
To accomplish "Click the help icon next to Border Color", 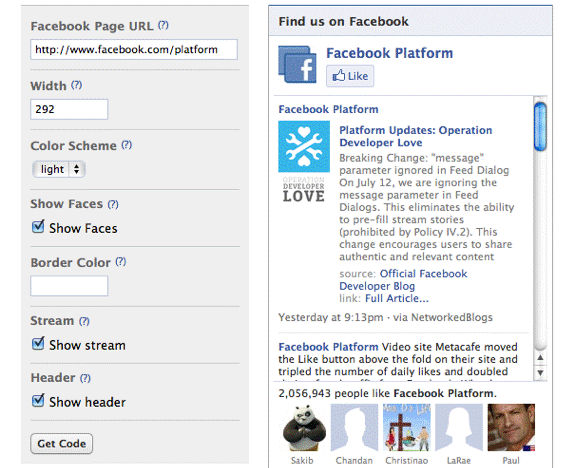I will click(x=121, y=262).
